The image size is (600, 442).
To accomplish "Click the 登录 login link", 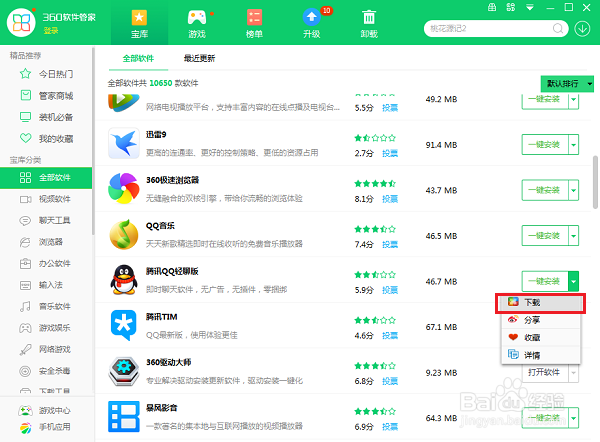I will pos(51,31).
